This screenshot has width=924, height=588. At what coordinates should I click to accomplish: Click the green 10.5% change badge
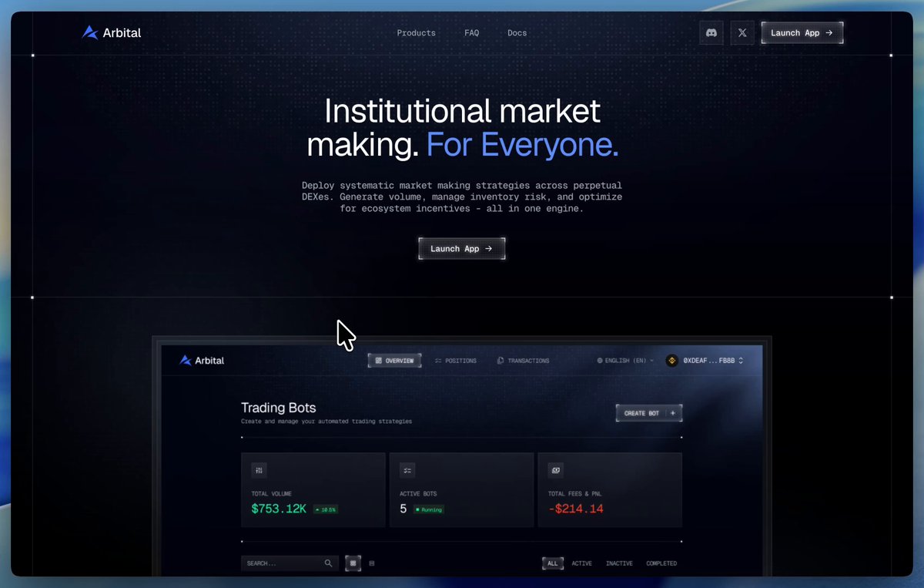pos(326,509)
